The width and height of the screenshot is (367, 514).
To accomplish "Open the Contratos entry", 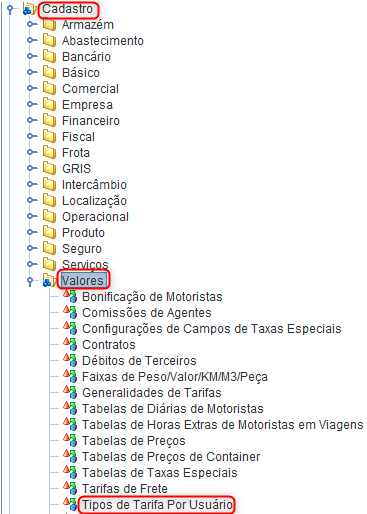I will [109, 345].
